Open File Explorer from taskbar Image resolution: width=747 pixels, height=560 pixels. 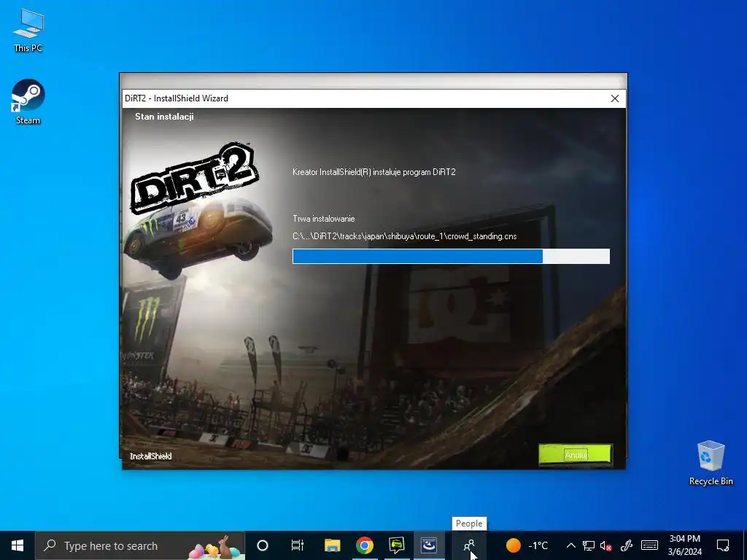pos(333,545)
